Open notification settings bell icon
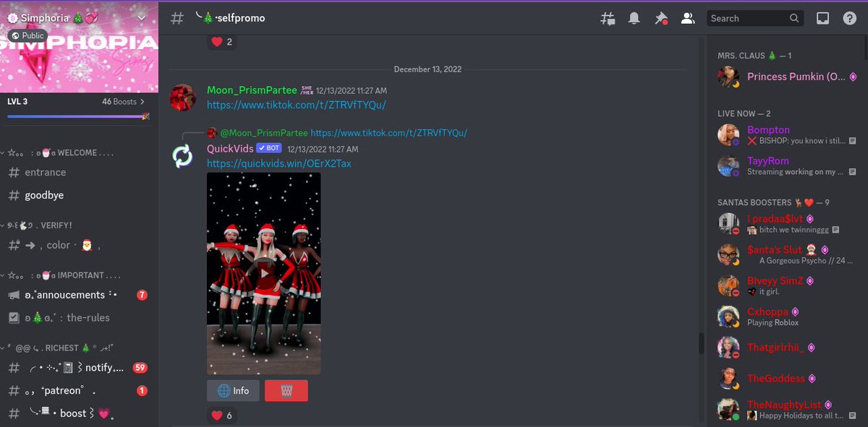The width and height of the screenshot is (868, 427). (634, 19)
